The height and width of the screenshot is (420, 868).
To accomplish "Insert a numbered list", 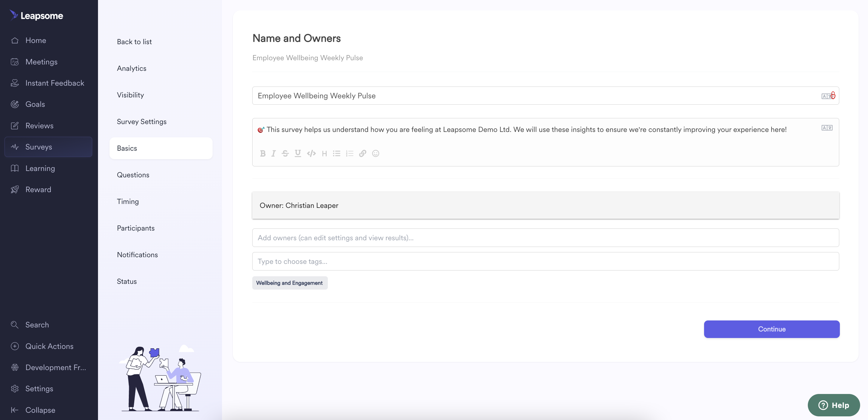I will 350,153.
